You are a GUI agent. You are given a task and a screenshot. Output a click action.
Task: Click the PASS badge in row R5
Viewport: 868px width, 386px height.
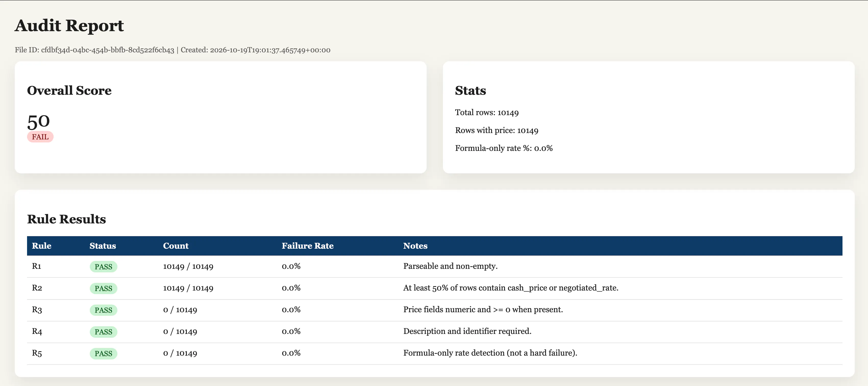tap(103, 354)
